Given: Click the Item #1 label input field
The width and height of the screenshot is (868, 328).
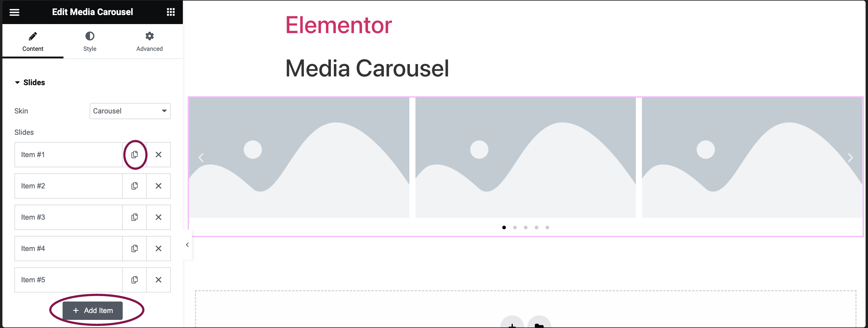Looking at the screenshot, I should coord(68,154).
